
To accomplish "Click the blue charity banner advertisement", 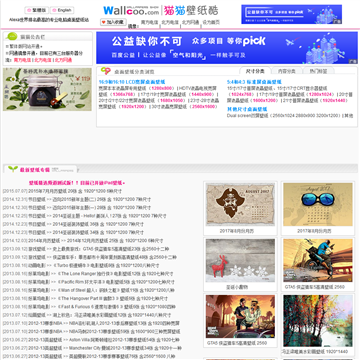I will tap(227, 48).
